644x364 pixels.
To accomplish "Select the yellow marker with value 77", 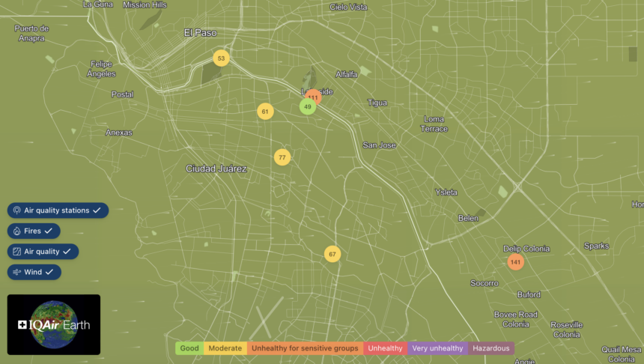I will pos(282,157).
